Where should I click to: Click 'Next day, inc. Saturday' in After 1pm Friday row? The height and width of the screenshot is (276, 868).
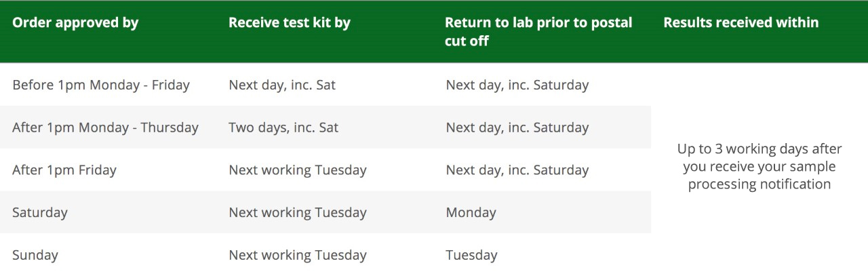click(517, 170)
